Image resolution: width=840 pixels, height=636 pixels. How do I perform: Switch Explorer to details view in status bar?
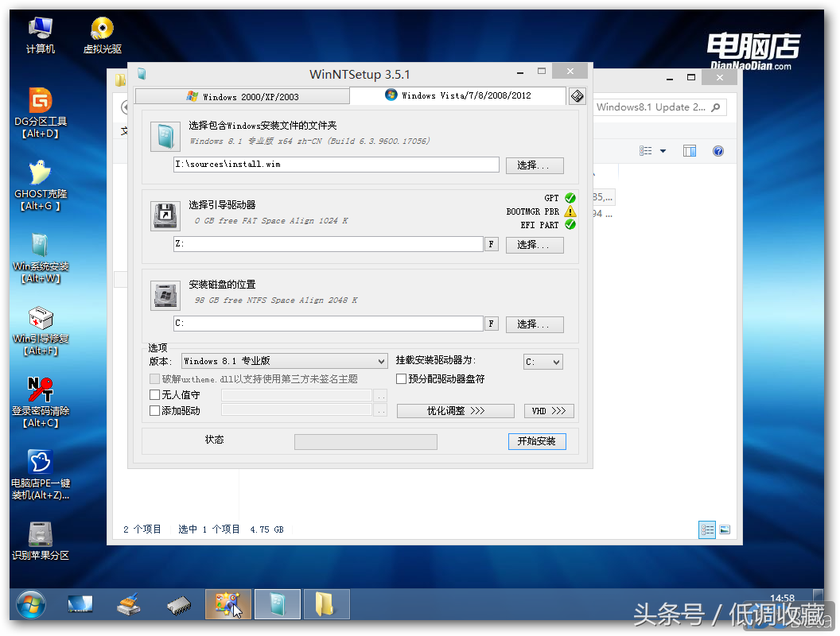tap(707, 529)
